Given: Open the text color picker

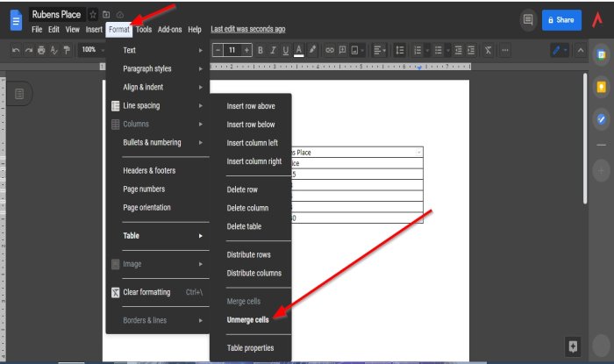Looking at the screenshot, I should click(x=299, y=50).
